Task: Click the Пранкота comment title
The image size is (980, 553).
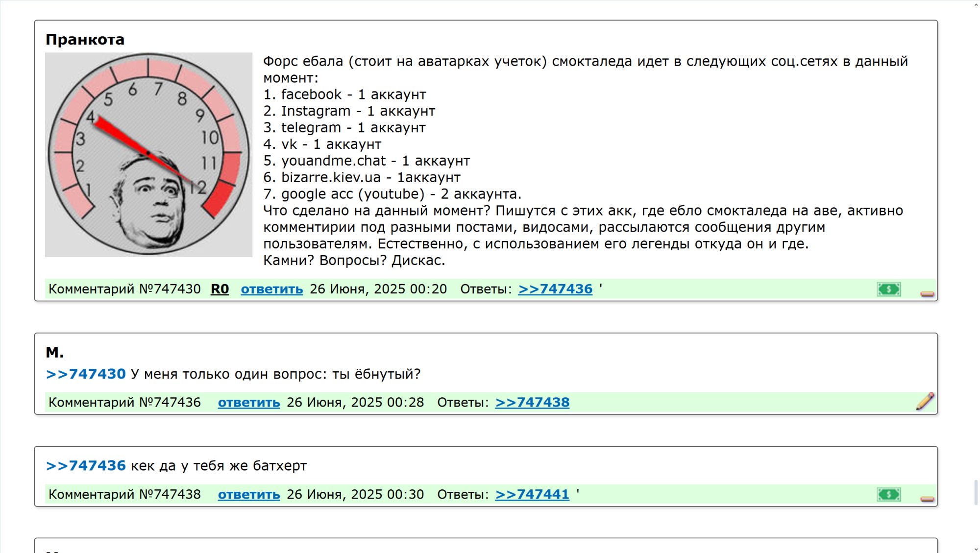Action: [85, 40]
